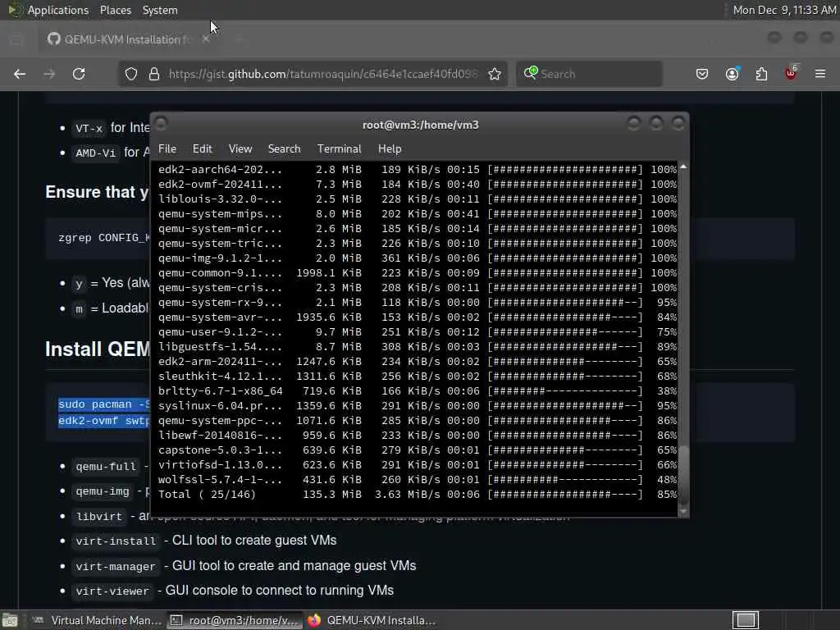The image size is (840, 630).
Task: Click the tracking protection shield icon
Action: [131, 74]
